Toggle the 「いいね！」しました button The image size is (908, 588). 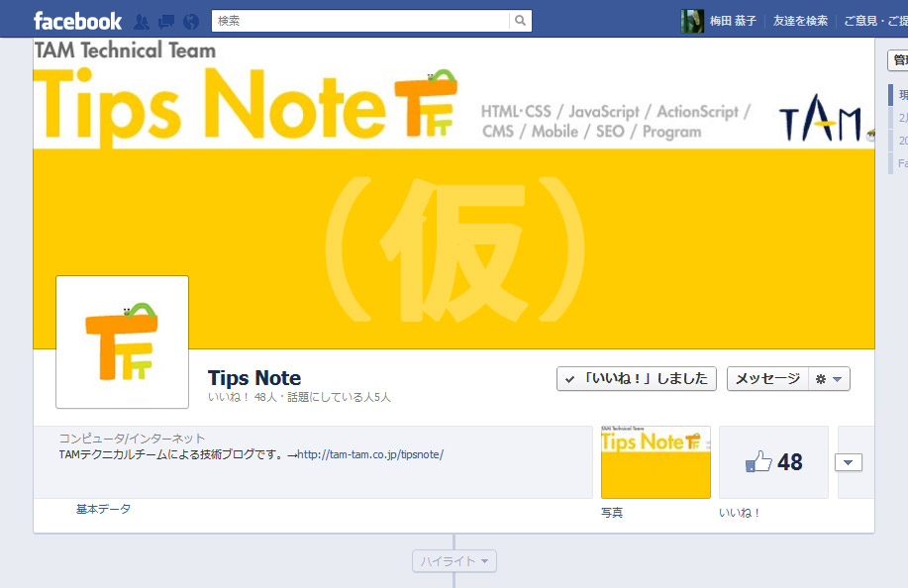[637, 379]
